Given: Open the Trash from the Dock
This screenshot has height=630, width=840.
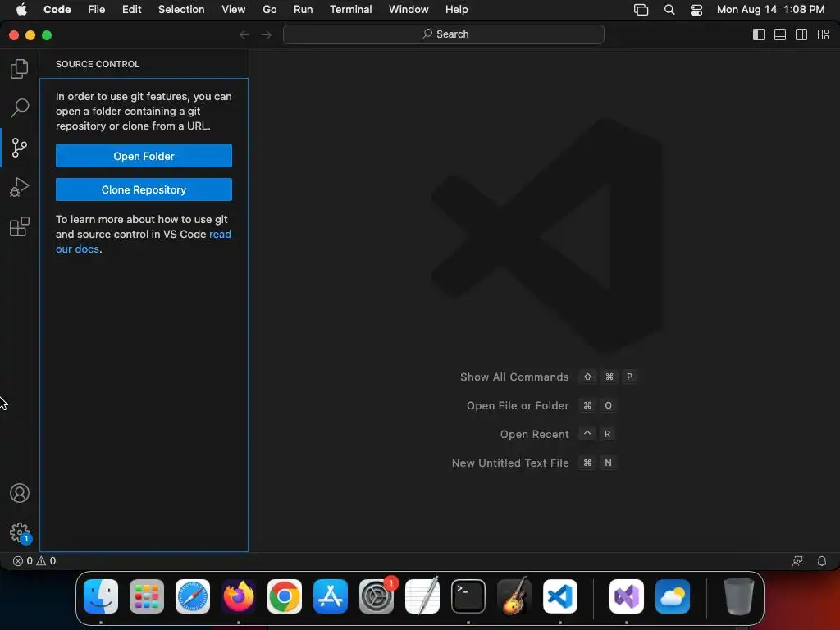Looking at the screenshot, I should (739, 596).
